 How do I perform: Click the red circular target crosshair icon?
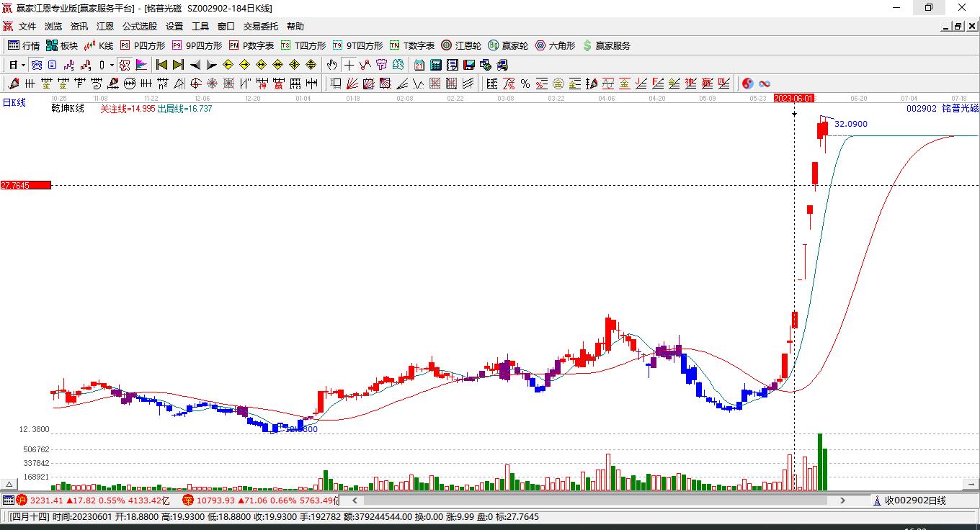pos(195,84)
